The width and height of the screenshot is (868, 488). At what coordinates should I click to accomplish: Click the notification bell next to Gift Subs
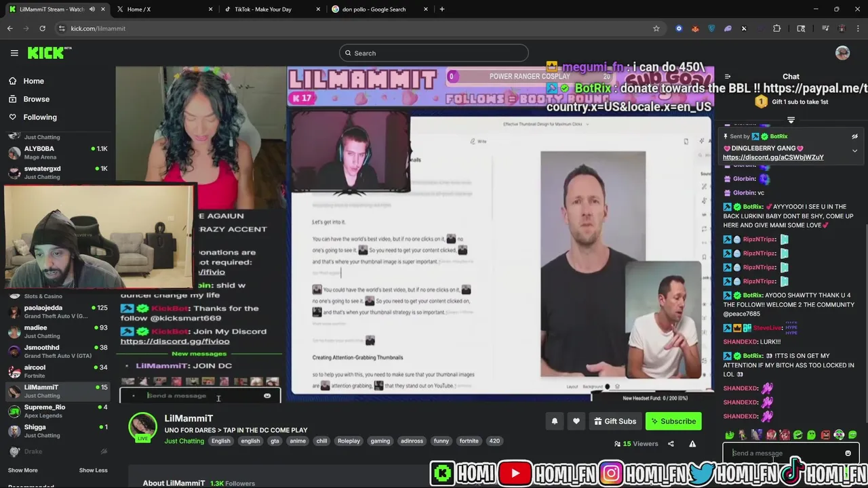(554, 421)
